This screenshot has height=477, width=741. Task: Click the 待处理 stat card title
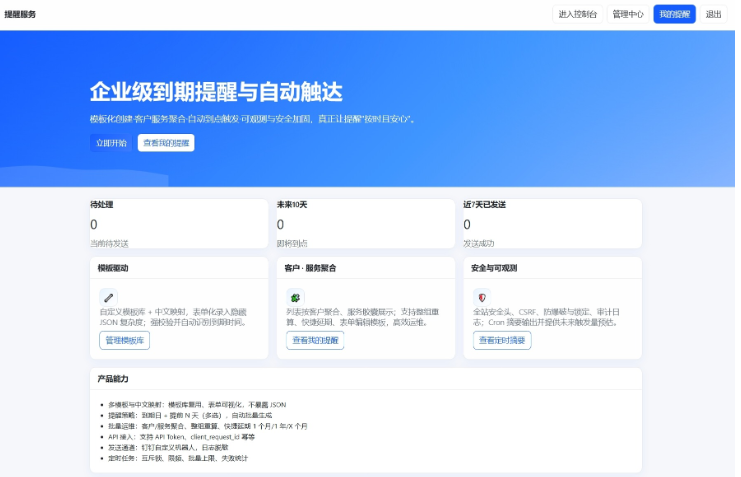102,205
